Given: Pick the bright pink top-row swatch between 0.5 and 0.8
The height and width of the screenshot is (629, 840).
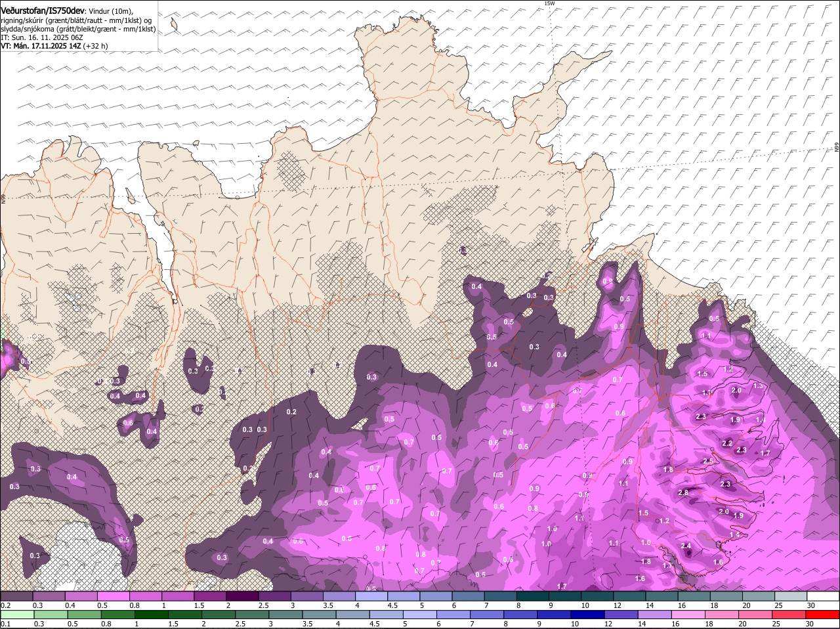Looking at the screenshot, I should [113, 596].
